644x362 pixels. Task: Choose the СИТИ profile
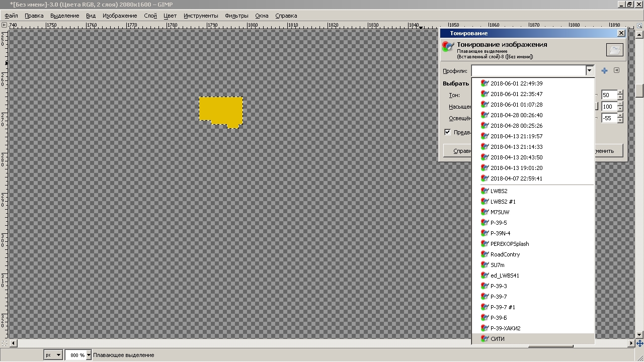pyautogui.click(x=533, y=339)
